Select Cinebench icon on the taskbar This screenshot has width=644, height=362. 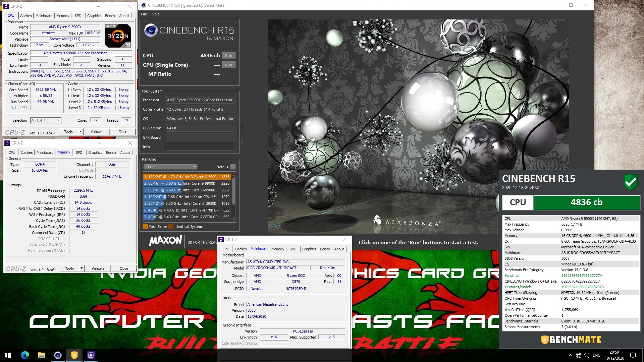click(58, 355)
